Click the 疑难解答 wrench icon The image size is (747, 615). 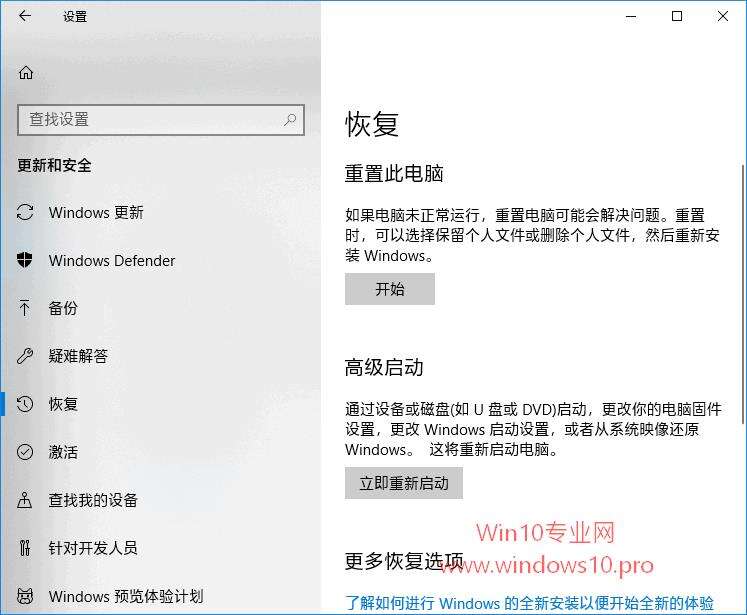pyautogui.click(x=25, y=356)
